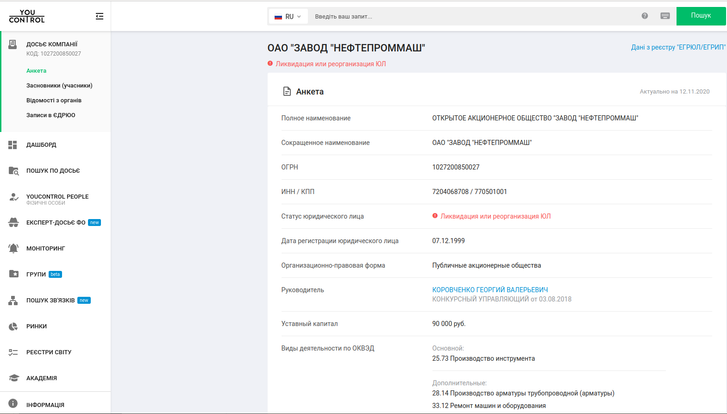Screen dimensions: 727x414
Task: Open ЕКСПЕРТ-ДОСЬЄ ФО menu item
Action: (56, 223)
